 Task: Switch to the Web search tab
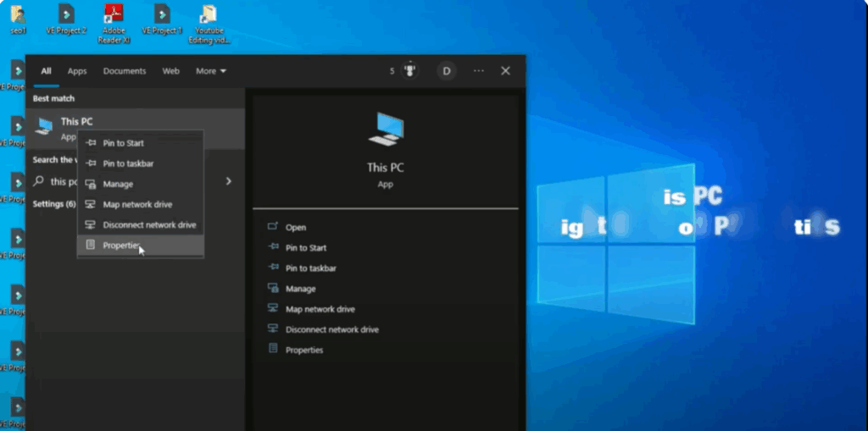click(x=170, y=71)
